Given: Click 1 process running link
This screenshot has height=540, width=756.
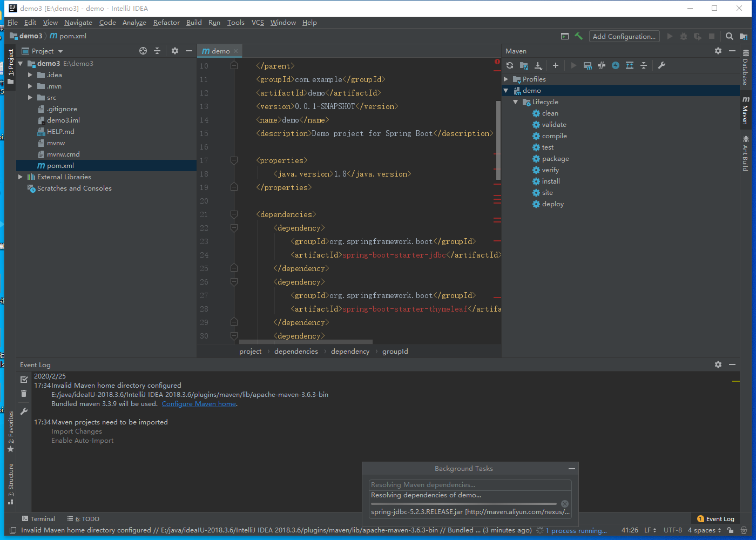Looking at the screenshot, I should coord(576,531).
